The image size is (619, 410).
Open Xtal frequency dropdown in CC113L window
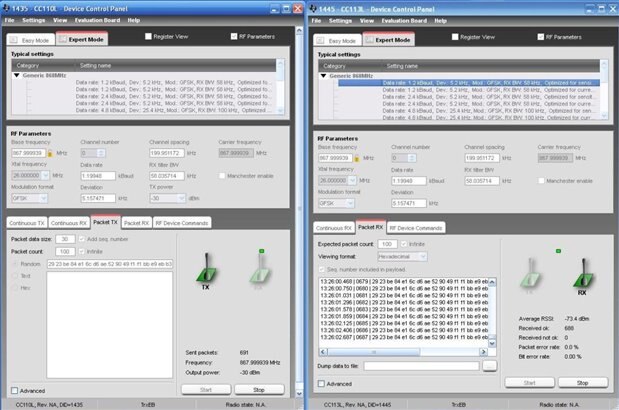[x=338, y=180]
